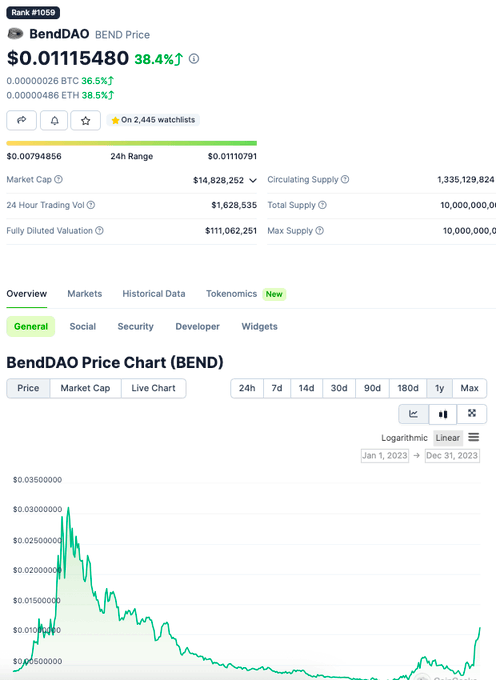Screen dimensions: 496x680
Task: Select the Widgets sub-tab
Action: click(x=259, y=327)
